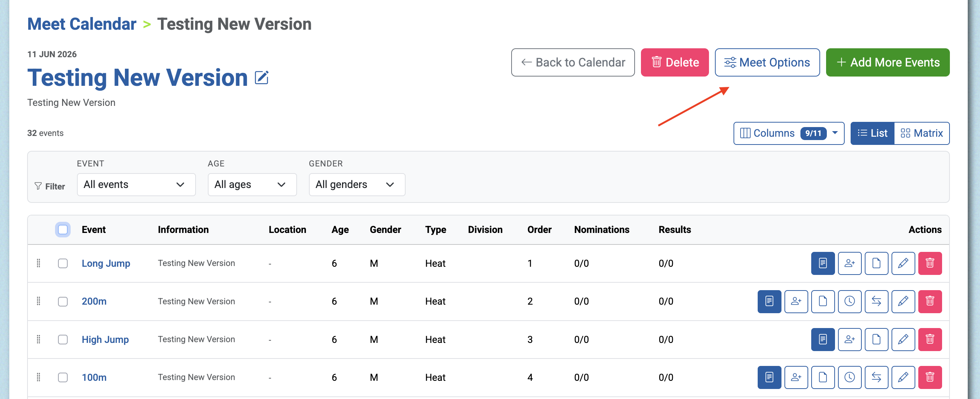Delete the Long Jump event via its trash icon
The width and height of the screenshot is (980, 399).
click(930, 263)
